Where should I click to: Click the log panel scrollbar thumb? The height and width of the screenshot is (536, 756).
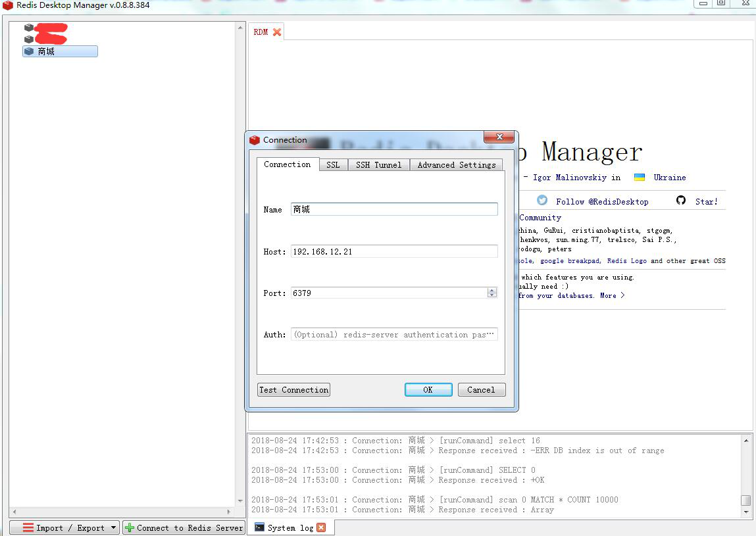click(x=746, y=500)
